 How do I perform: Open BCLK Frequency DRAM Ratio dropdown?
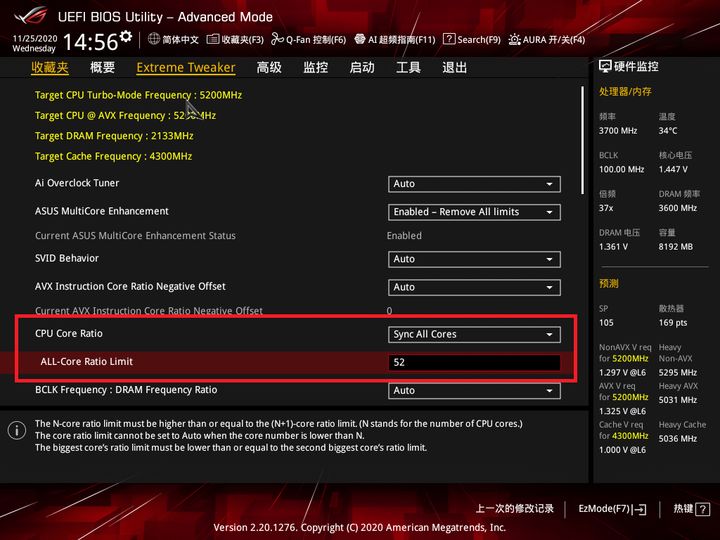click(x=474, y=390)
